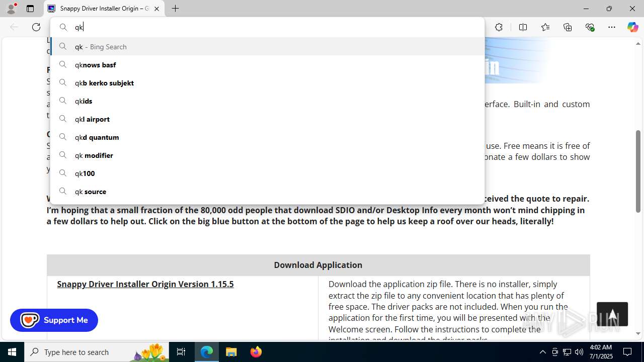This screenshot has height=362, width=644.
Task: Click the search icon in address bar
Action: pyautogui.click(x=63, y=27)
